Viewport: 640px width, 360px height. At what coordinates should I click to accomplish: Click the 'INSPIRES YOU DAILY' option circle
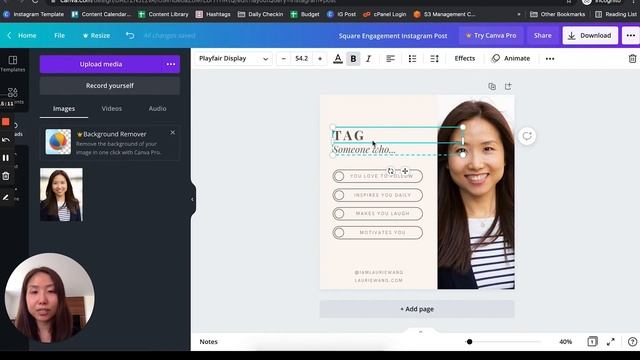[x=339, y=195]
